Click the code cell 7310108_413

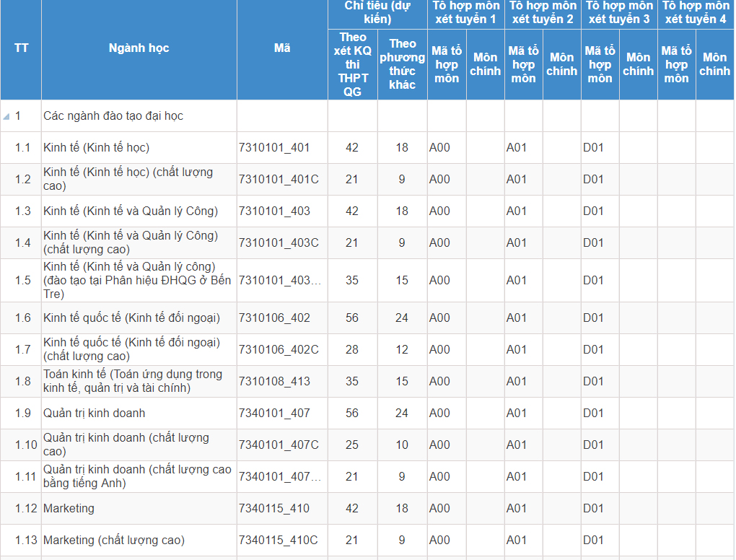click(x=274, y=382)
